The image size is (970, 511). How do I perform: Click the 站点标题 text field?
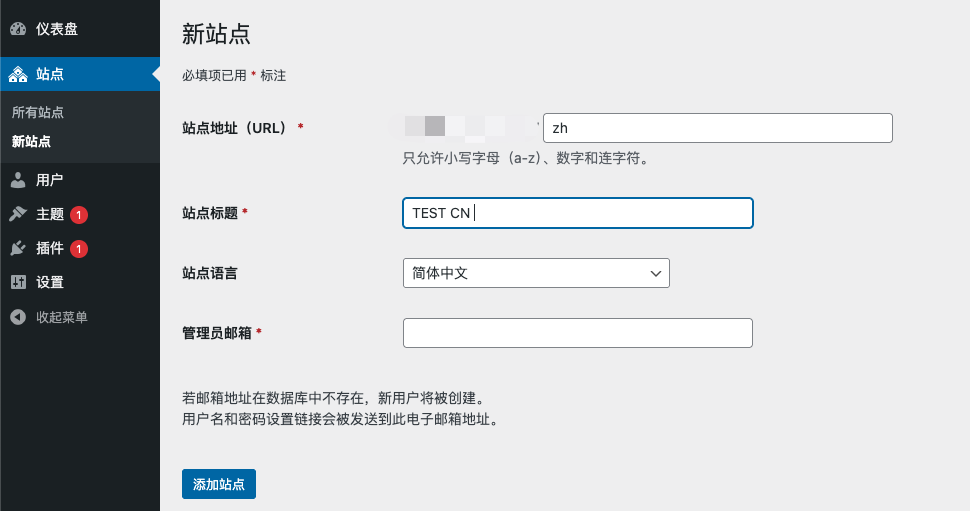point(577,213)
